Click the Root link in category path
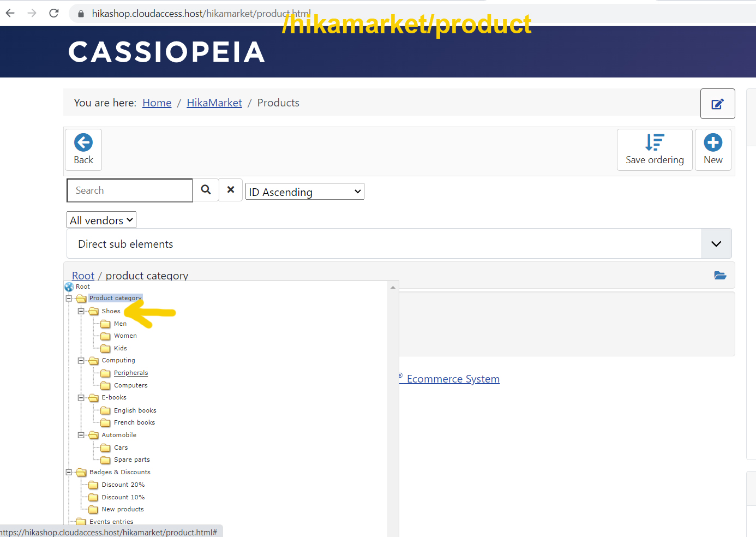The width and height of the screenshot is (756, 537). point(83,276)
